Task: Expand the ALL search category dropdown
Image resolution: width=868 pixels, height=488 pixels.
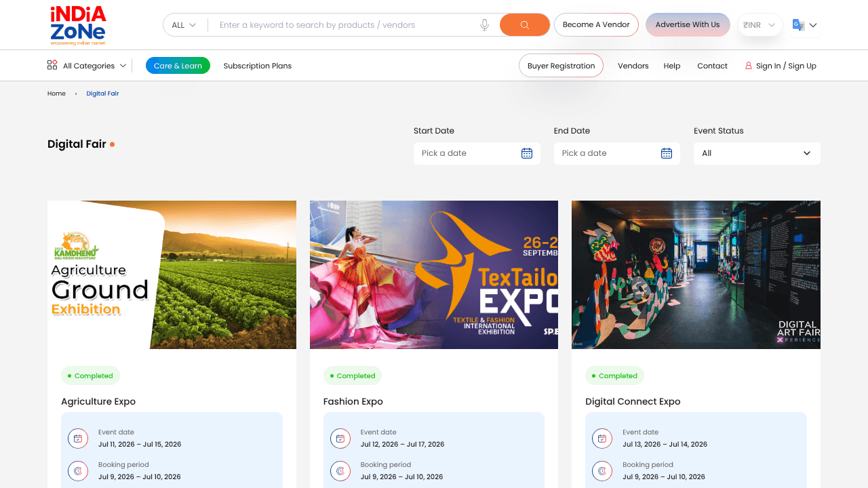Action: pyautogui.click(x=184, y=25)
